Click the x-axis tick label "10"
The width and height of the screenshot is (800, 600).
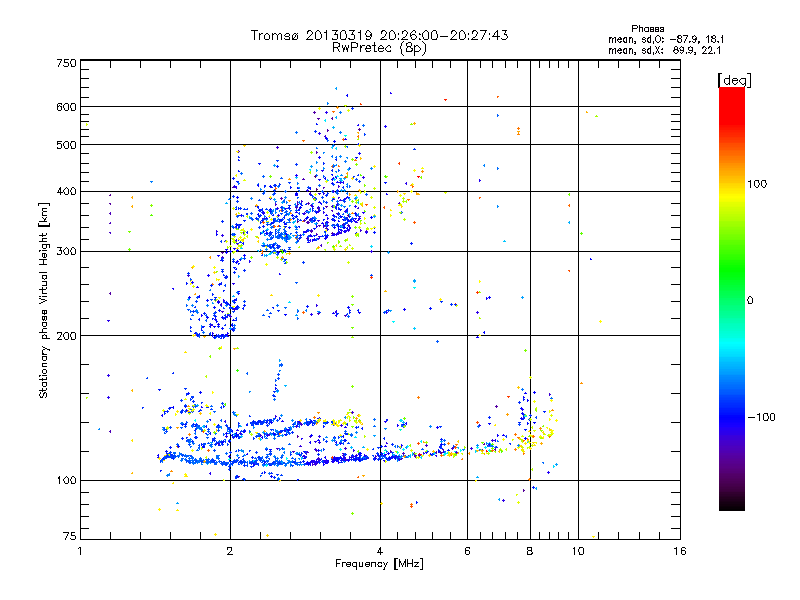(578, 551)
